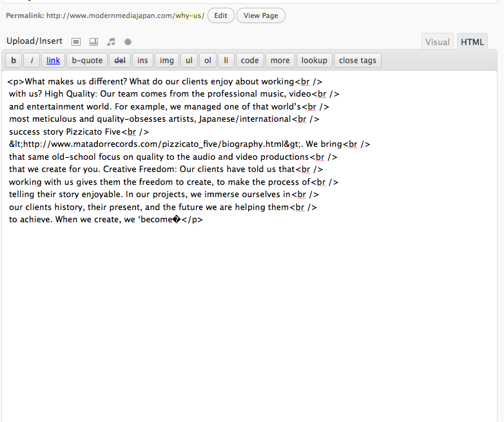The image size is (504, 422).
Task: Insert the ins tag button
Action: tap(142, 61)
